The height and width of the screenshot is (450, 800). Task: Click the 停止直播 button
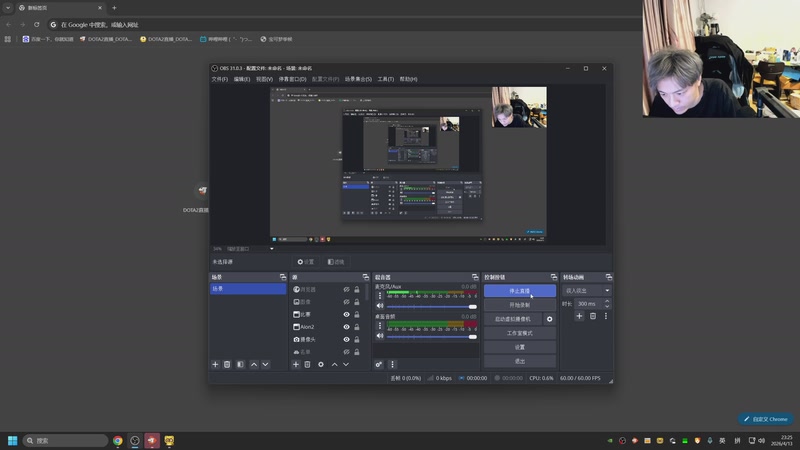(x=519, y=291)
